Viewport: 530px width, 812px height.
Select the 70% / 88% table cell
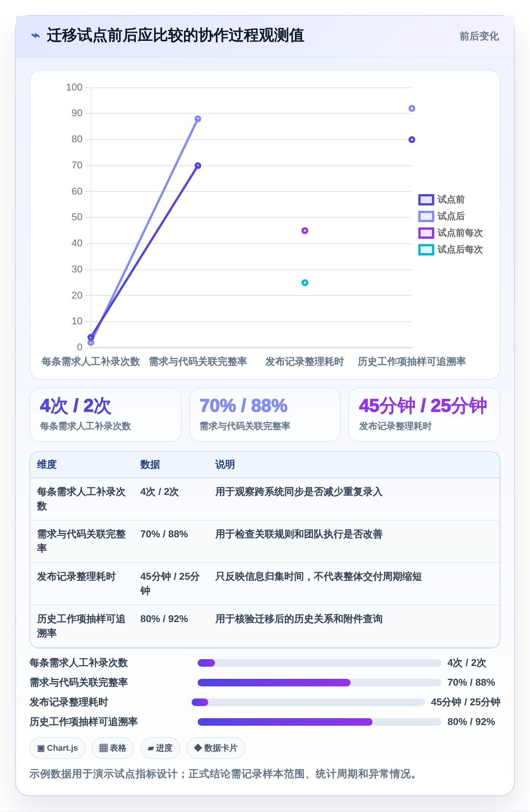pyautogui.click(x=164, y=534)
